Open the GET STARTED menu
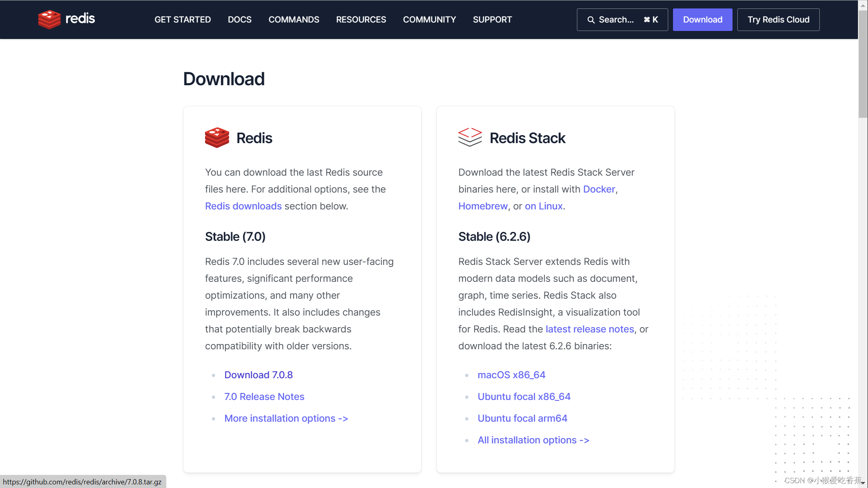Image resolution: width=868 pixels, height=488 pixels. [x=183, y=20]
